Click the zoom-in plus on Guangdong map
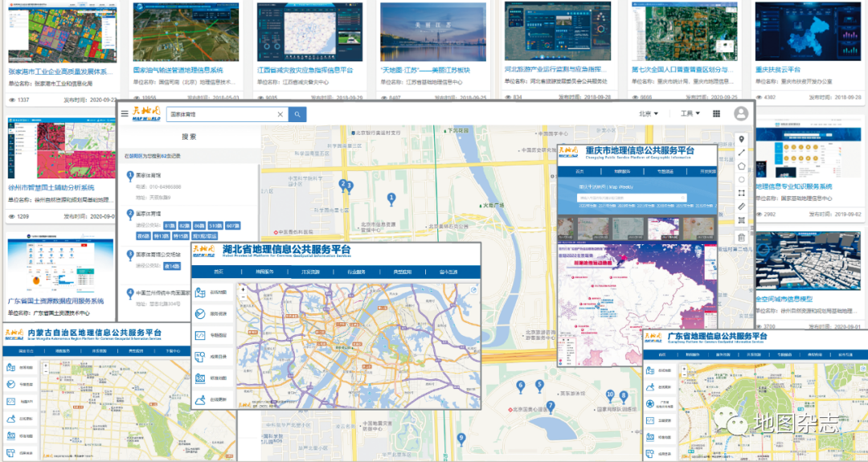Viewport: 868px width, 462px height. pos(684,369)
